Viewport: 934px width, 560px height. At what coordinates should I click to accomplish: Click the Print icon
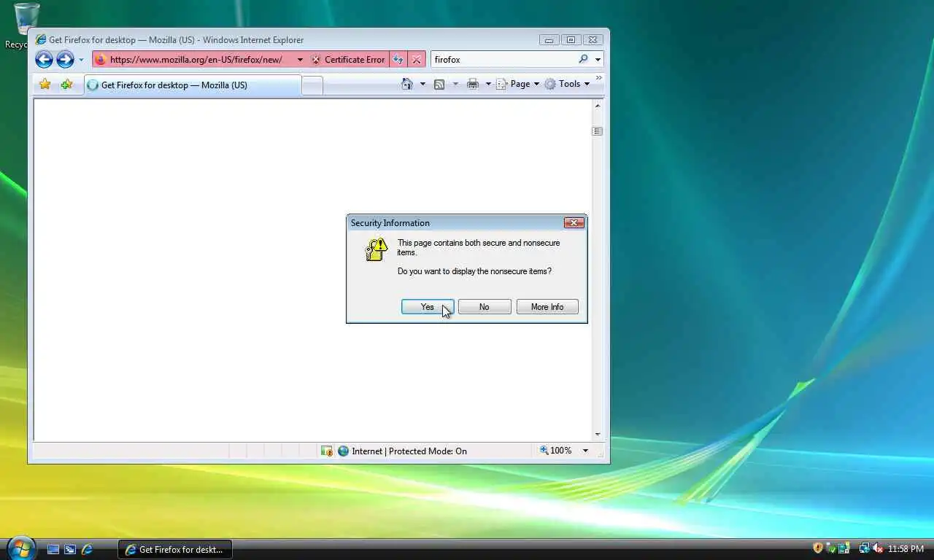pyautogui.click(x=473, y=84)
